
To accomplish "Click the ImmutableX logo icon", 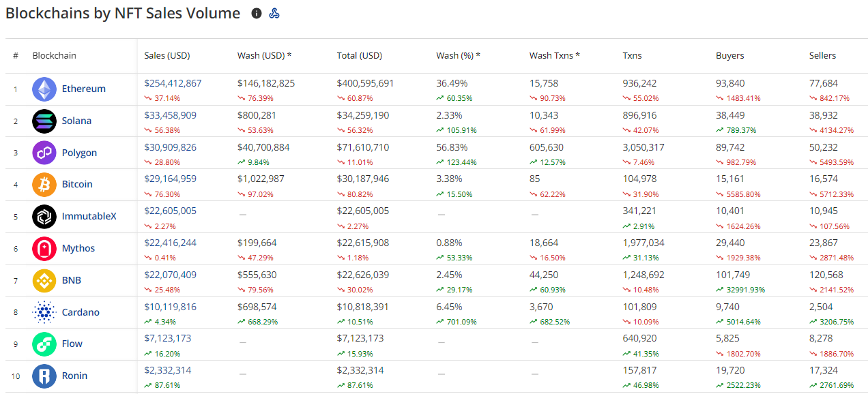I will [x=44, y=217].
